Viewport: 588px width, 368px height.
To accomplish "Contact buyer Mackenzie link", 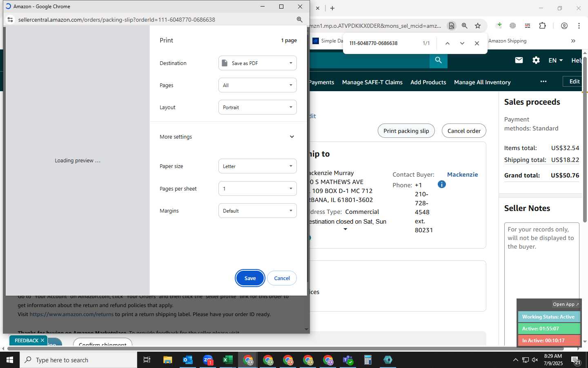I will pyautogui.click(x=462, y=175).
